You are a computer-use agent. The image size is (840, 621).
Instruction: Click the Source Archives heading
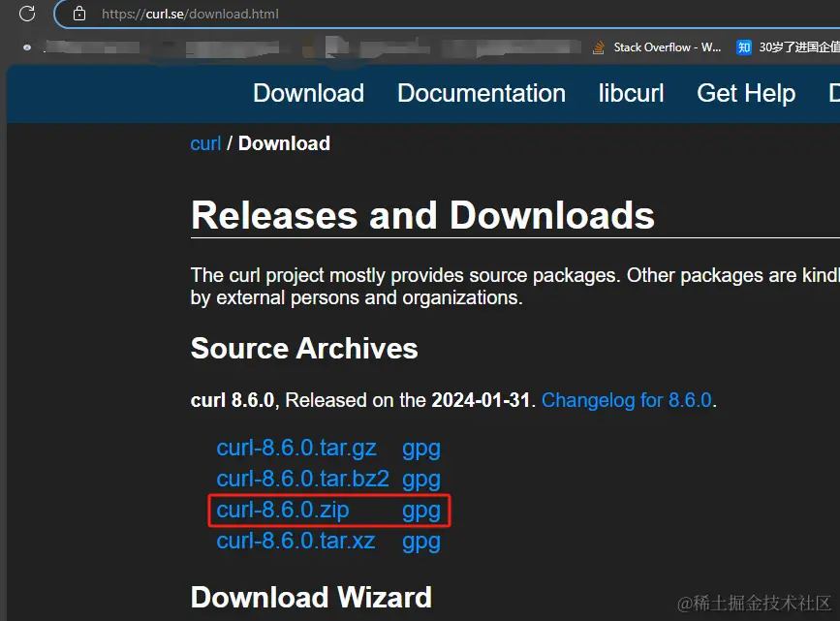(x=304, y=348)
